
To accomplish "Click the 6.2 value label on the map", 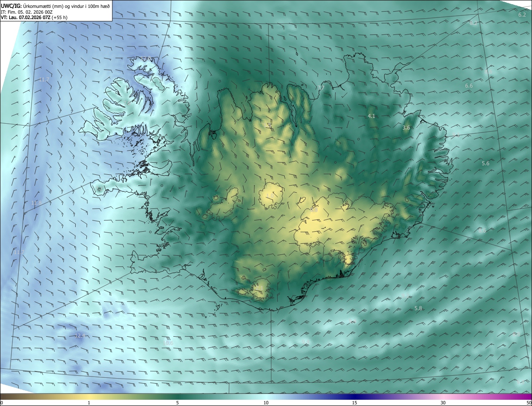I will [522, 15].
